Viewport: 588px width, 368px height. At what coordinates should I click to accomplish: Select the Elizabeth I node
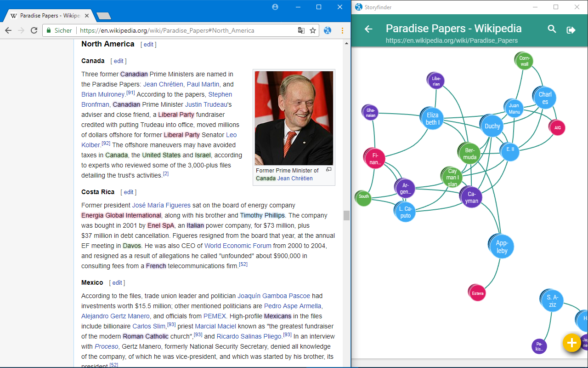pos(432,119)
